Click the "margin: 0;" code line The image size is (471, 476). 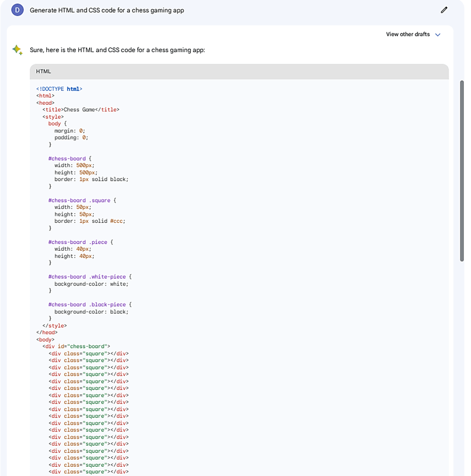click(x=70, y=131)
